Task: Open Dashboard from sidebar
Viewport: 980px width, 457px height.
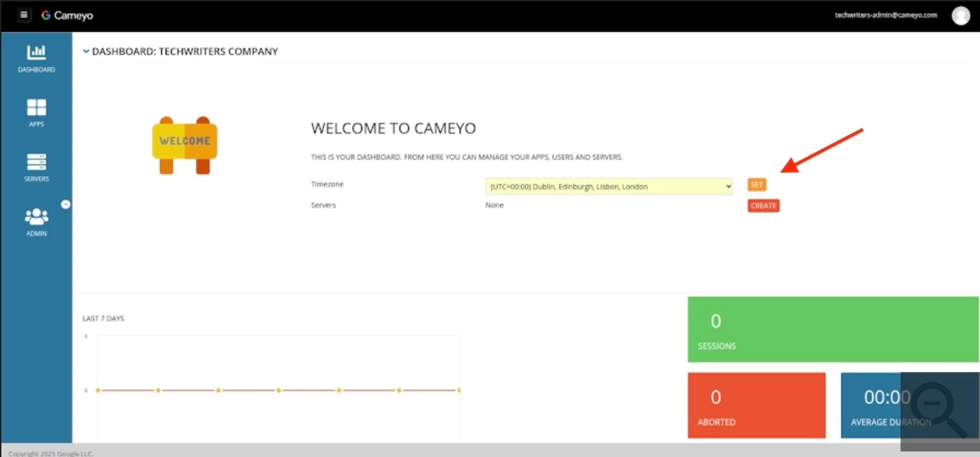Action: (x=36, y=59)
